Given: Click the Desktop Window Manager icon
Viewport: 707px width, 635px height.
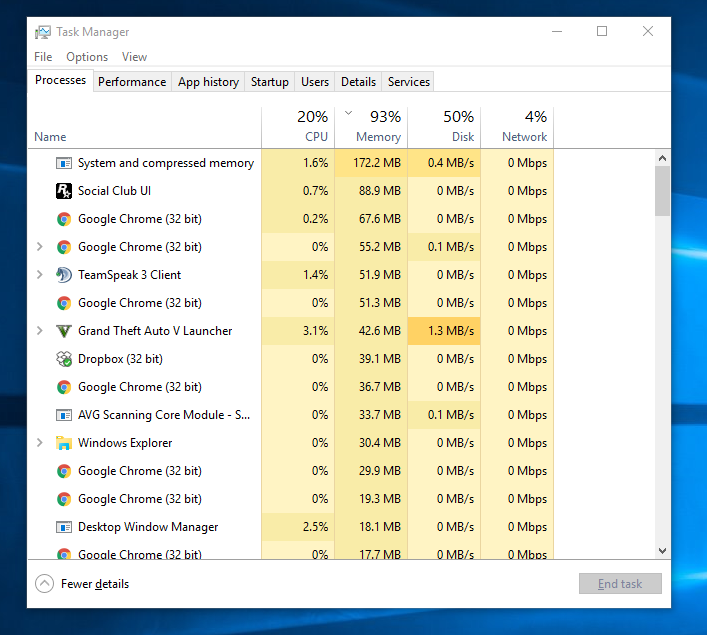Looking at the screenshot, I should click(x=64, y=527).
